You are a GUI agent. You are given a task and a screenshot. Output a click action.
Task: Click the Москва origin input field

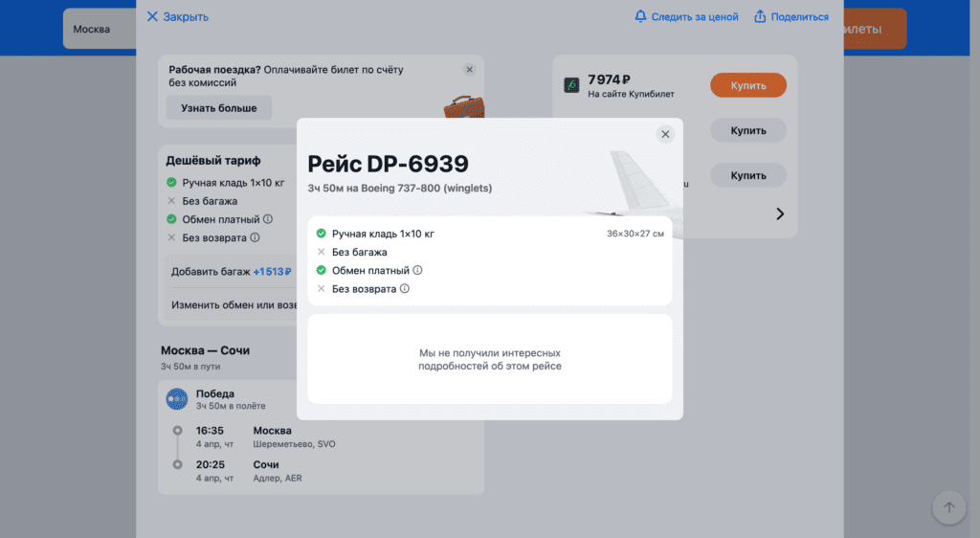click(100, 29)
